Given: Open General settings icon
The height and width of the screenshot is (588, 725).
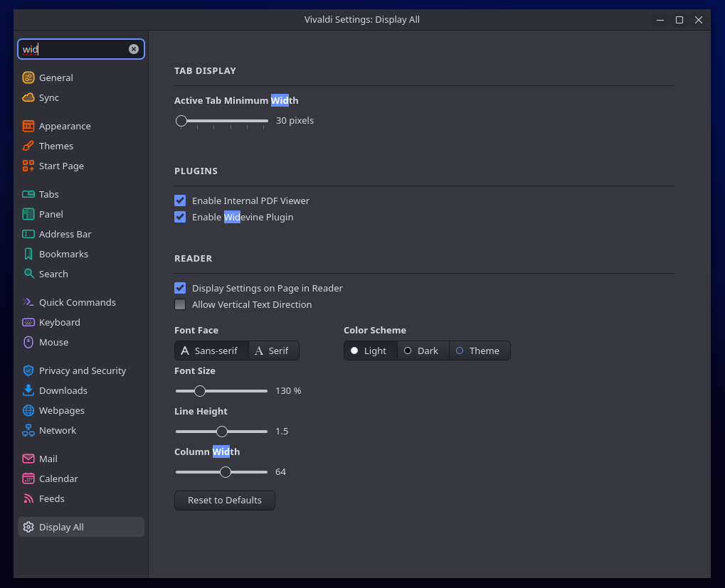Looking at the screenshot, I should click(x=28, y=77).
